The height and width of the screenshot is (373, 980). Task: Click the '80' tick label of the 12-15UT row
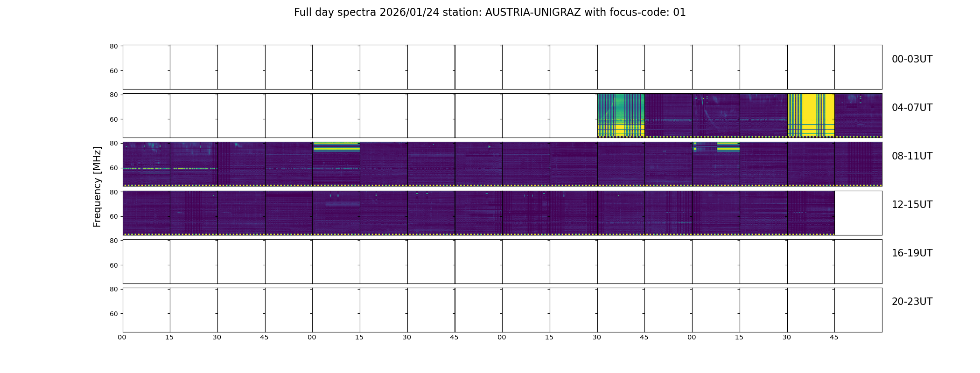pos(113,192)
